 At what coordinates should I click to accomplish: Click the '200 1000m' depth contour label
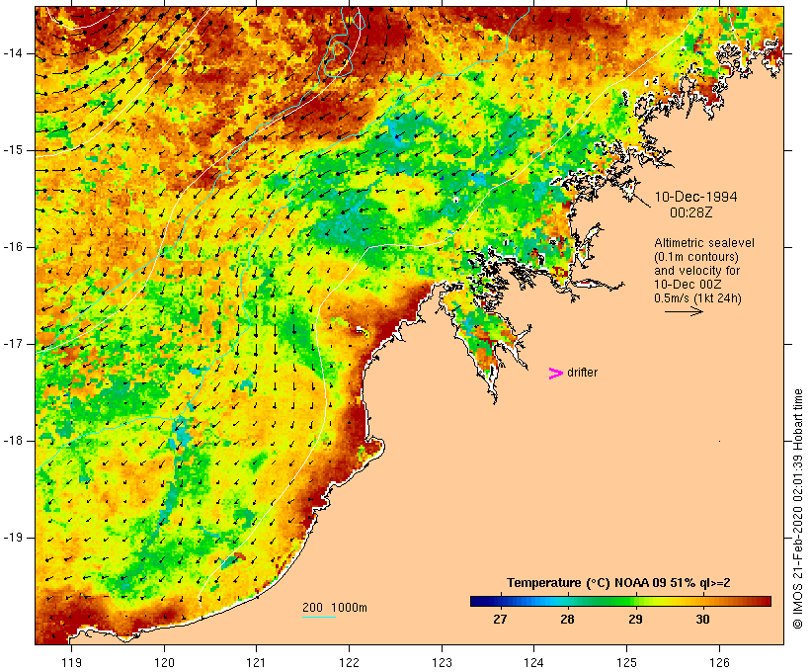coord(335,608)
